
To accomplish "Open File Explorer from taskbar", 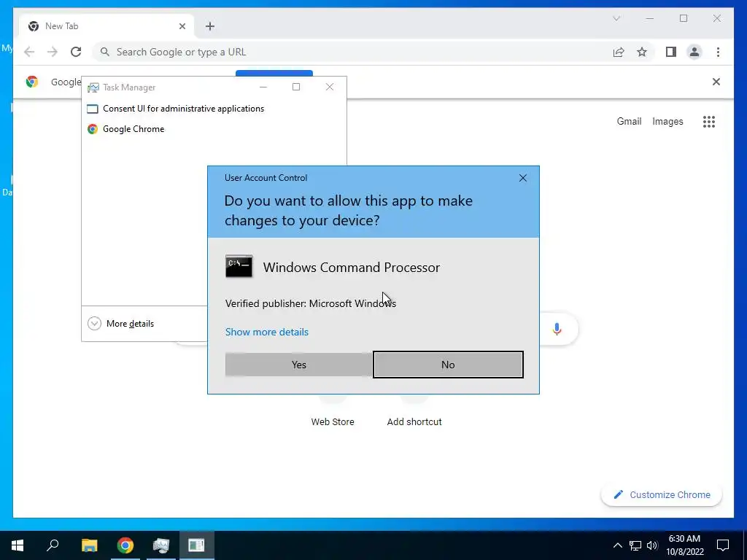I will tap(89, 545).
